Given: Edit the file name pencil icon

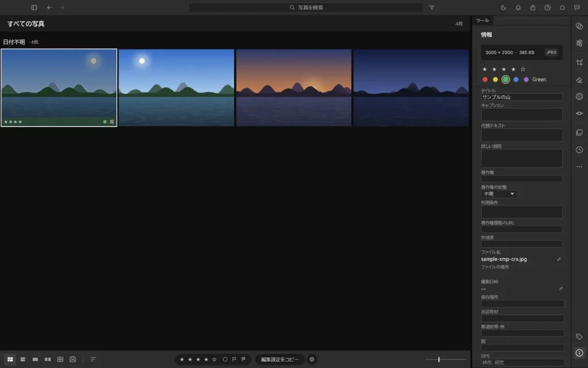Looking at the screenshot, I should [559, 259].
